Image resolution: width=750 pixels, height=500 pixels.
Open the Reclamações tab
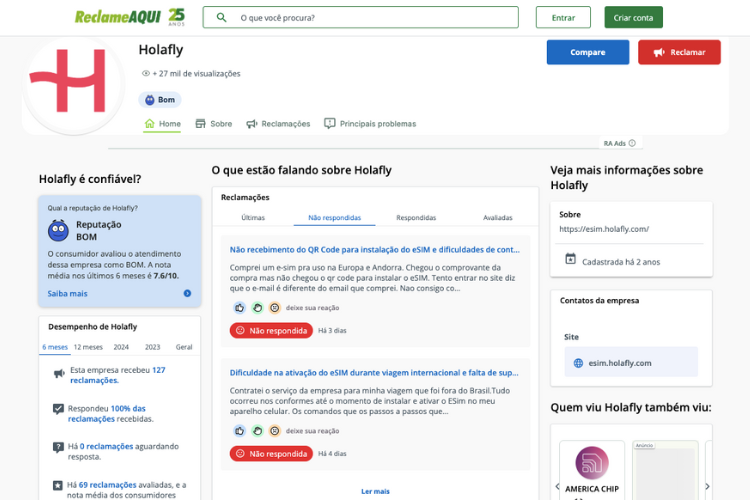click(x=278, y=124)
